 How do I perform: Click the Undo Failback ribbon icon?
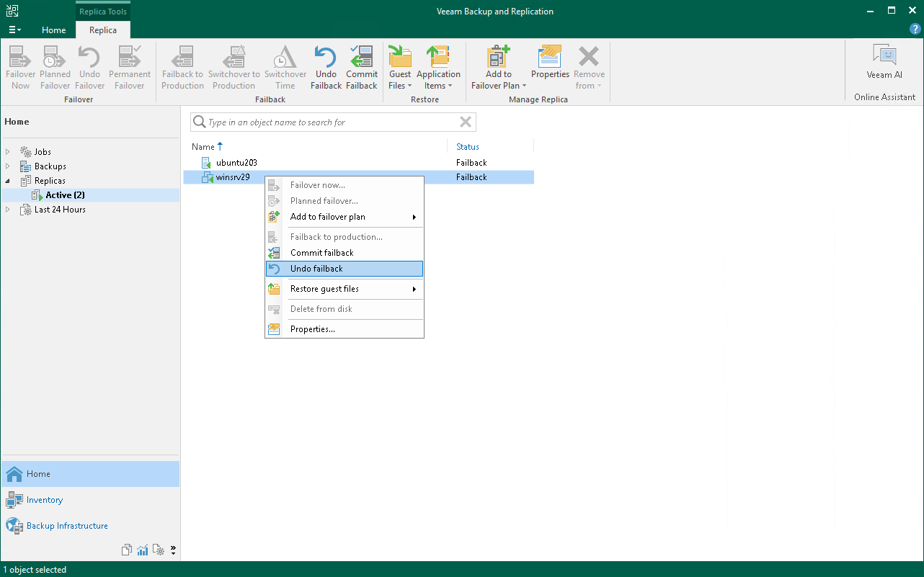tap(326, 68)
